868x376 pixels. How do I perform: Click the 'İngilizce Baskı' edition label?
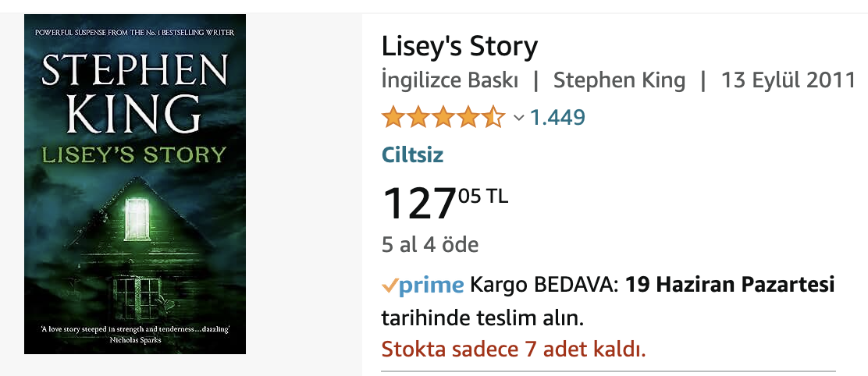click(x=450, y=80)
